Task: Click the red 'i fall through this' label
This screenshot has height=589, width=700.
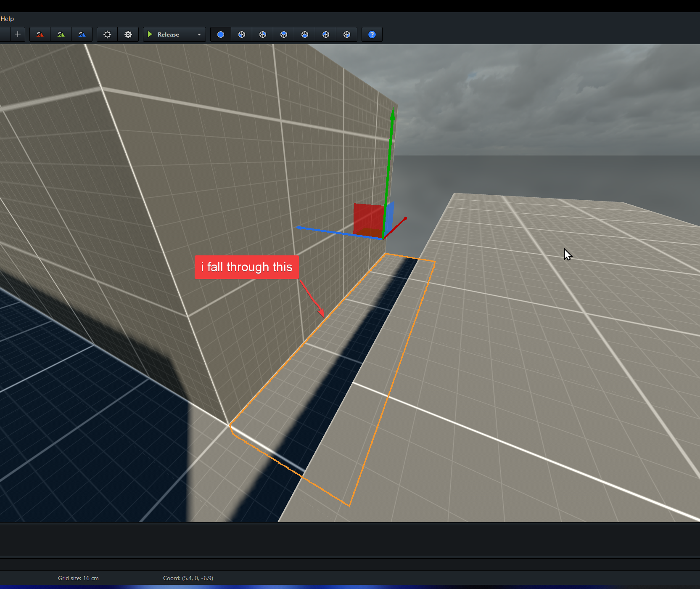Action: point(246,267)
